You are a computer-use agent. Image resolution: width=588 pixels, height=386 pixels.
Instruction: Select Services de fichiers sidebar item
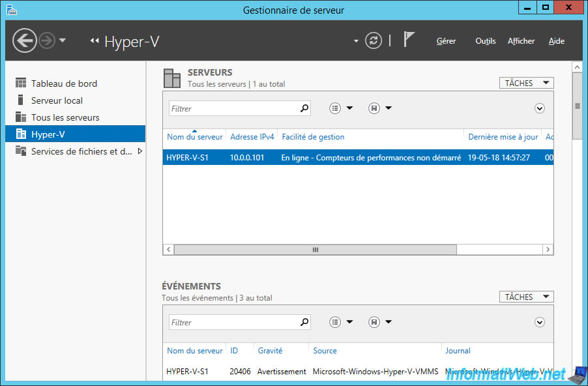(76, 151)
